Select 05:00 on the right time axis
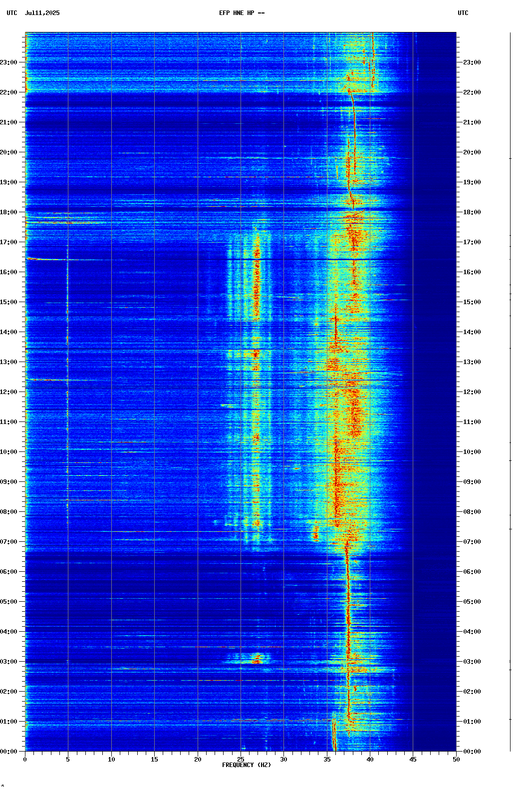Image resolution: width=532 pixels, height=791 pixels. (x=472, y=602)
